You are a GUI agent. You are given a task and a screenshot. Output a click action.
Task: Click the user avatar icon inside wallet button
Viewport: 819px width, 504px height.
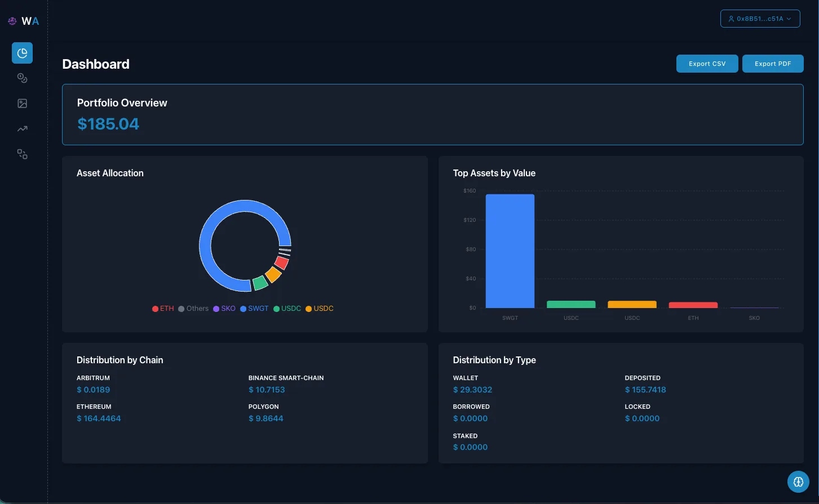point(731,19)
